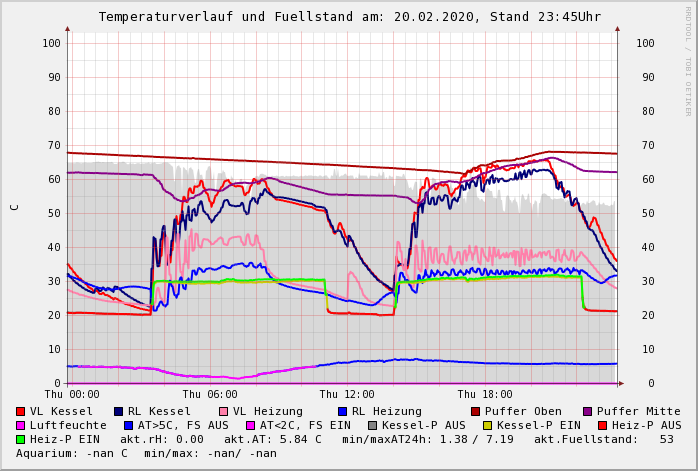Click the Thu 18:00 time axis label
698x471 pixels.
(x=485, y=395)
